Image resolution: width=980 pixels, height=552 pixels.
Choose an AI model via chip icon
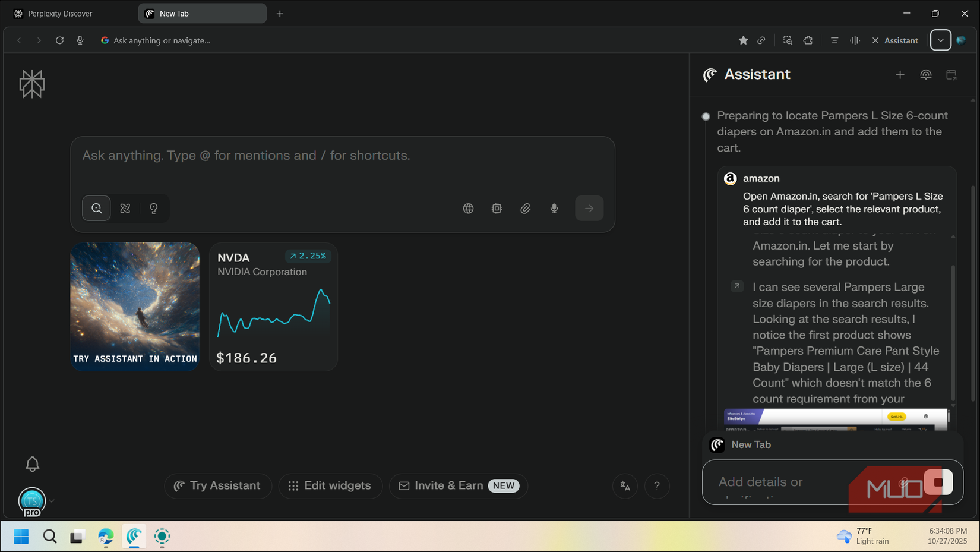pos(497,209)
